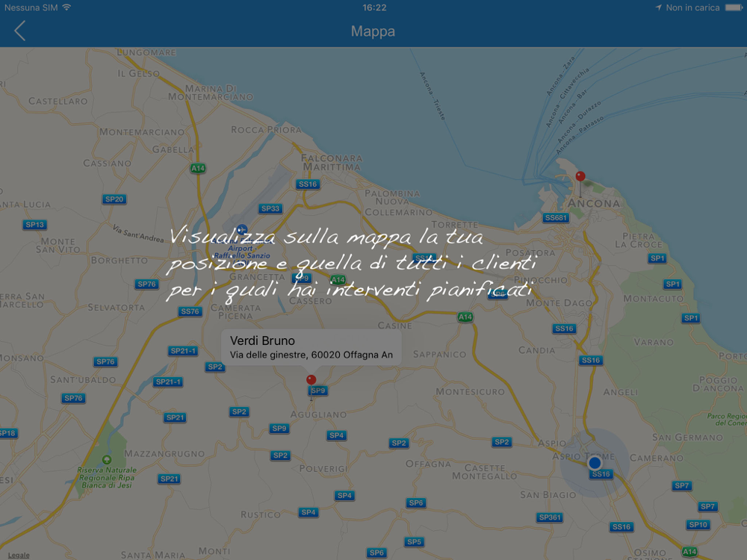Tap the Montemarciano town label
747x560 pixels.
coord(141,132)
